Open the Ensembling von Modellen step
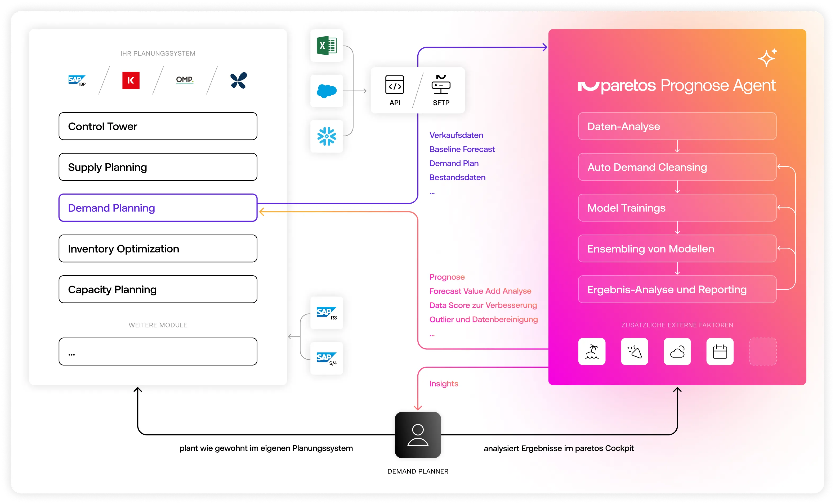This screenshot has width=835, height=504. pos(677,249)
